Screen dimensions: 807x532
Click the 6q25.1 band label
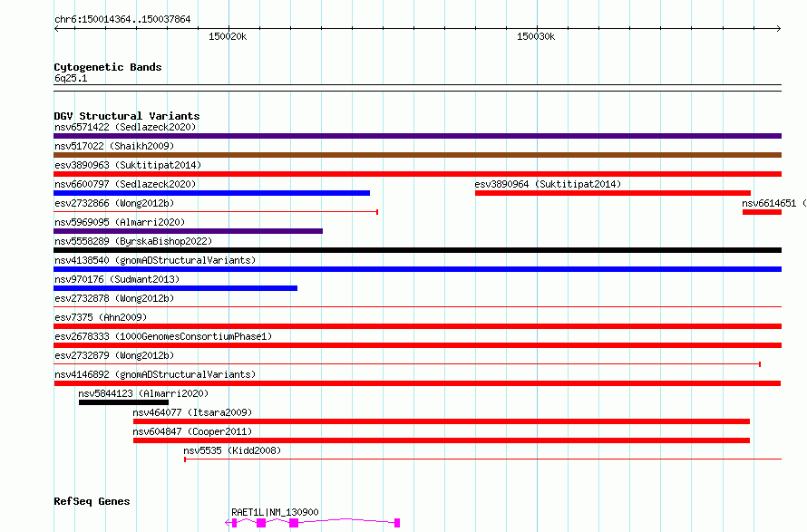coord(71,78)
